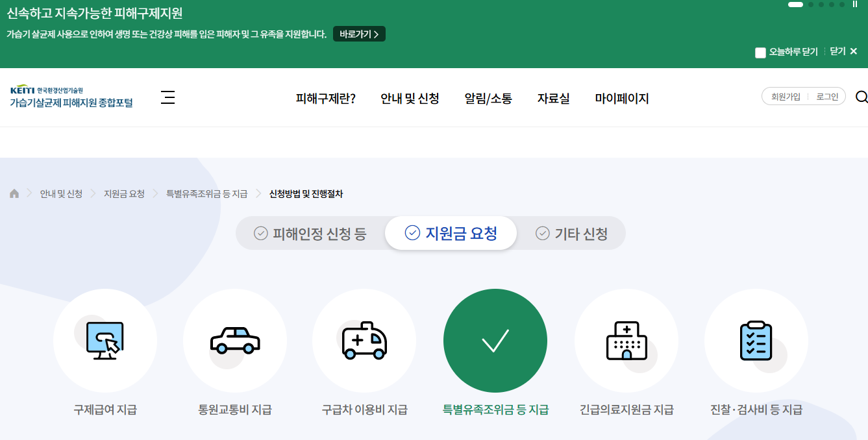Click the 긴급의료지원금 지급 label
This screenshot has width=868, height=440.
626,409
